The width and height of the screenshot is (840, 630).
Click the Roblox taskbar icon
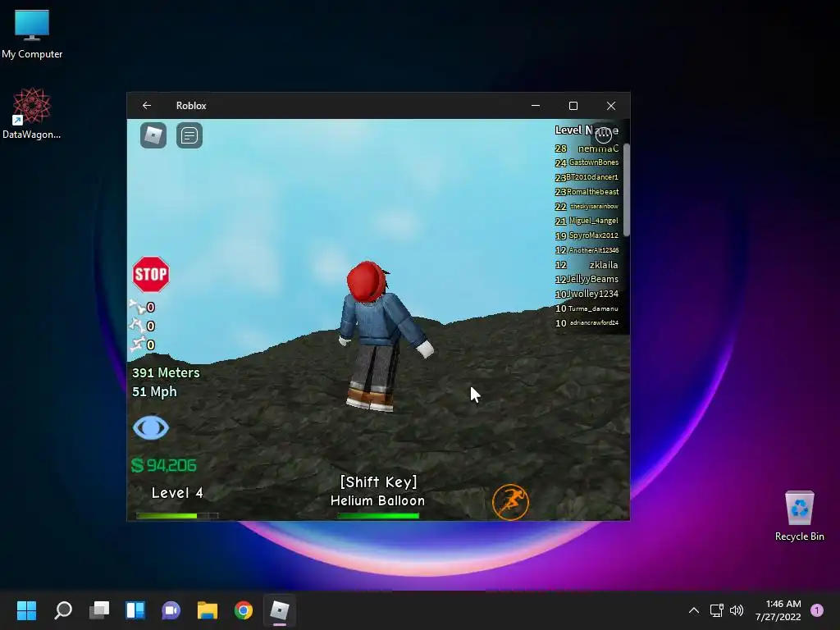[280, 610]
